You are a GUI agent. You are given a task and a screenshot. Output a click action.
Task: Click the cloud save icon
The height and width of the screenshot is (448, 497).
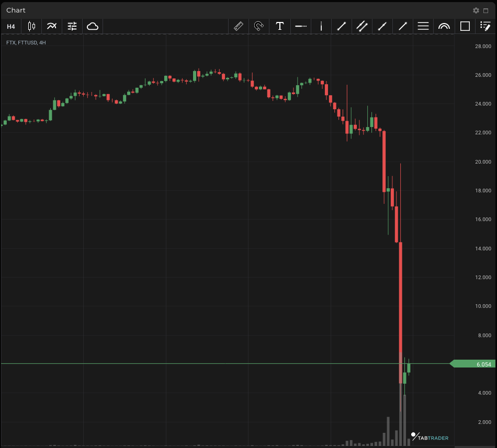pos(93,26)
